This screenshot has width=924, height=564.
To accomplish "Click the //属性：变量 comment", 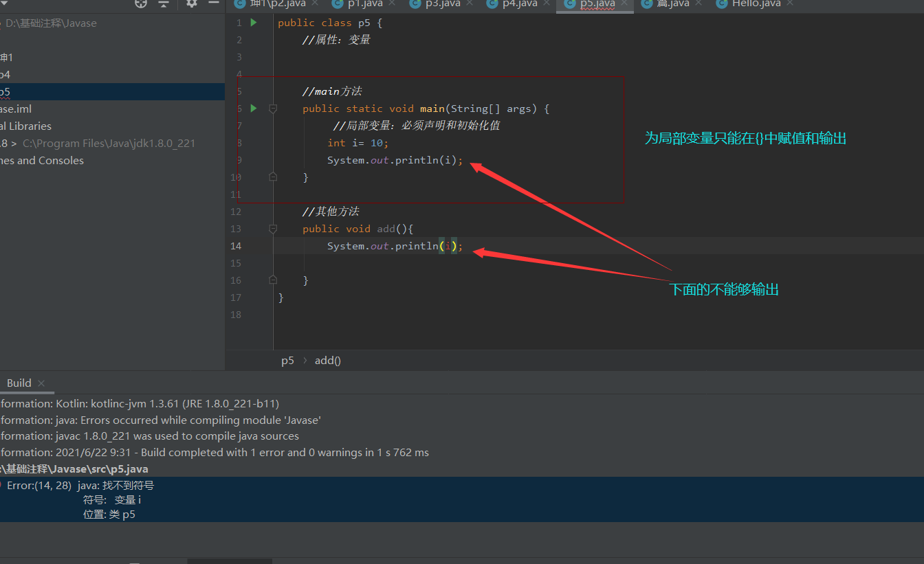I will (x=336, y=40).
